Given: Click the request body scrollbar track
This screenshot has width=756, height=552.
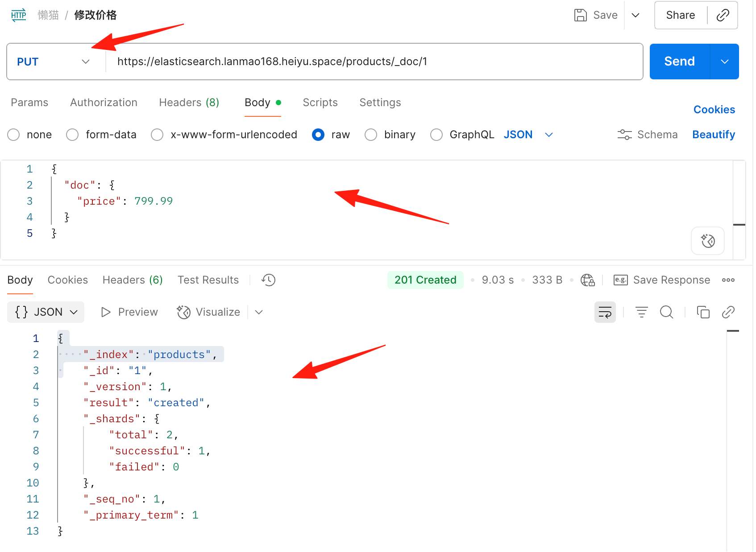Looking at the screenshot, I should [739, 210].
